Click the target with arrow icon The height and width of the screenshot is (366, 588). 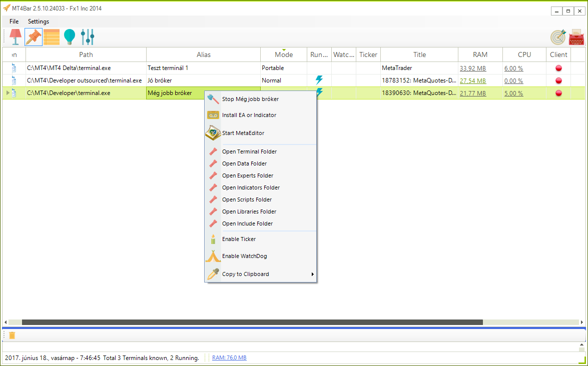coord(558,37)
